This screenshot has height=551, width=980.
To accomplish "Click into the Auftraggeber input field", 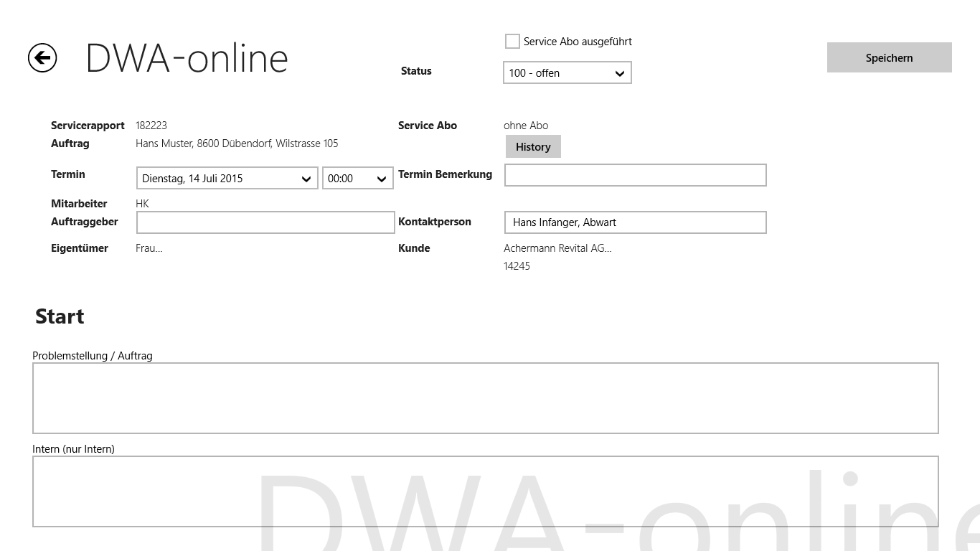I will tap(265, 222).
